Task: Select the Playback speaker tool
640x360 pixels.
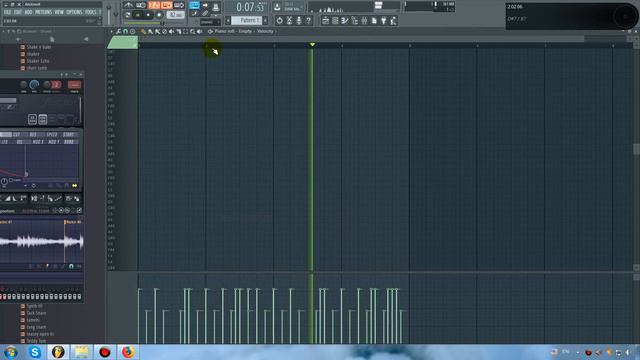Action: point(200,31)
